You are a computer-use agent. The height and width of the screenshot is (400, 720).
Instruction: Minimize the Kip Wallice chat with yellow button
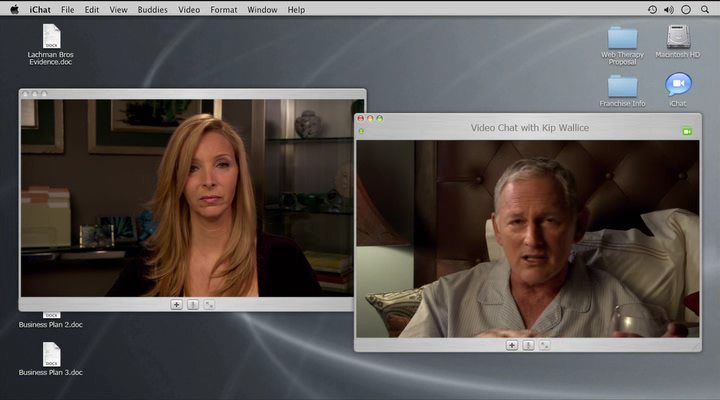tap(370, 118)
